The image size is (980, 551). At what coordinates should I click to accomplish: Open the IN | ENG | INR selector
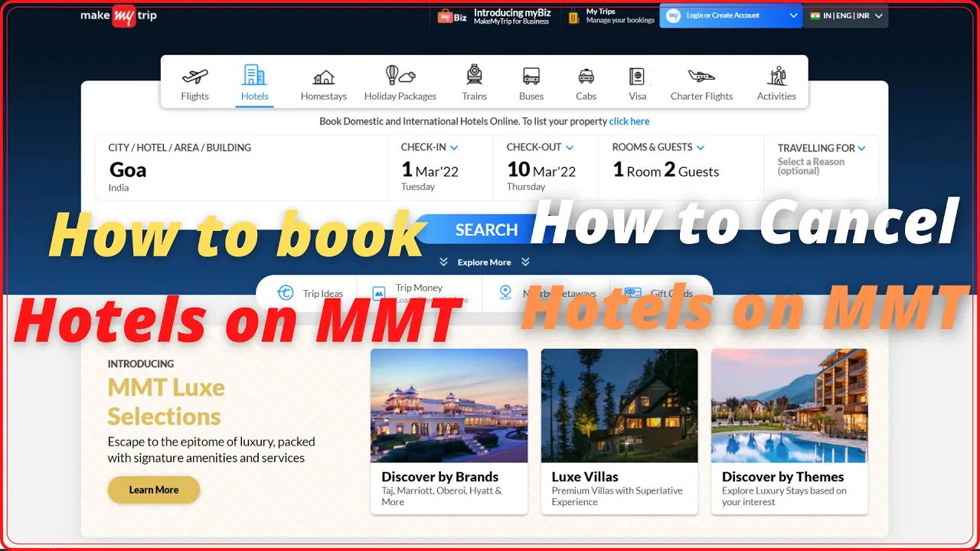[x=846, y=15]
